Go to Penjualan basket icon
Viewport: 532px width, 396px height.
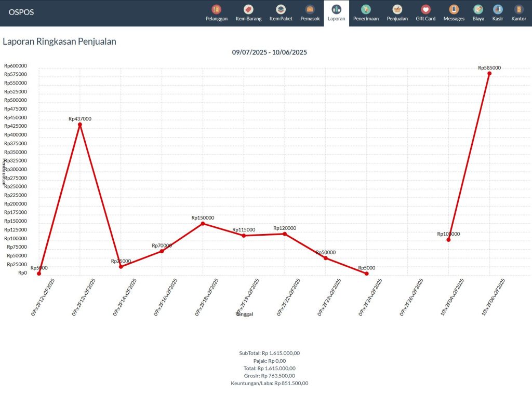397,9
